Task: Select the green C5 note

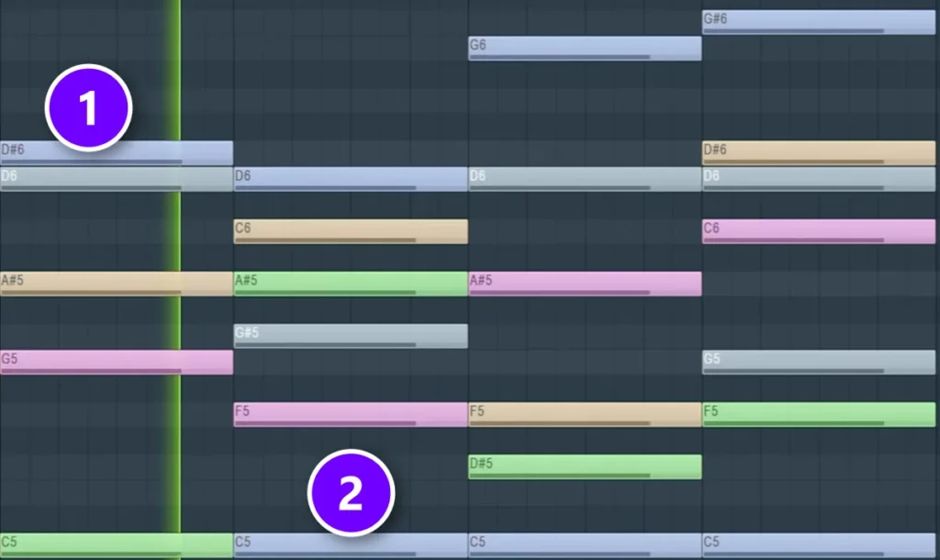Action: 117,545
